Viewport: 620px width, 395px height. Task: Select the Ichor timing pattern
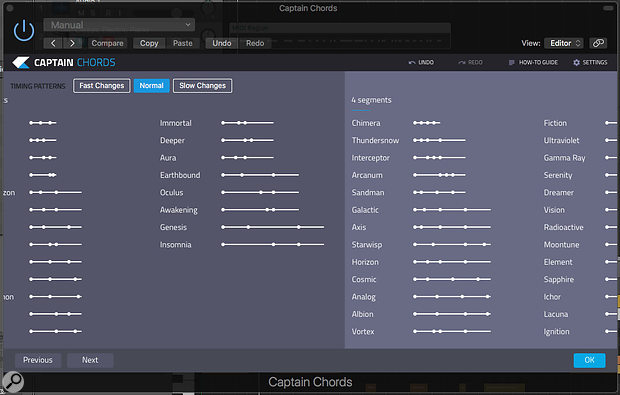coord(552,297)
